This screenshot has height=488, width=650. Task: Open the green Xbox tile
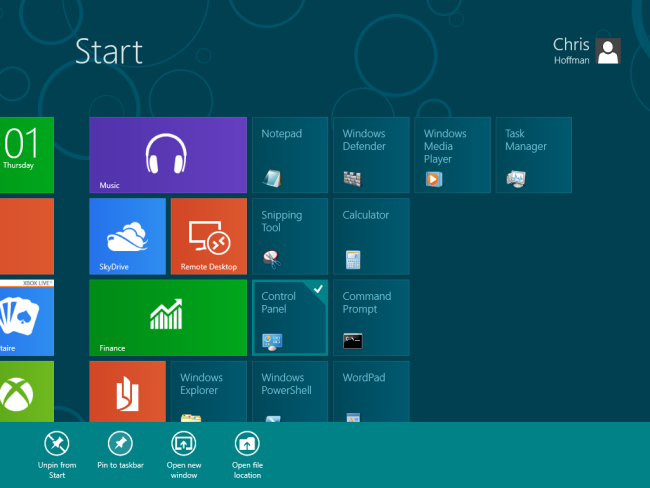[x=27, y=391]
